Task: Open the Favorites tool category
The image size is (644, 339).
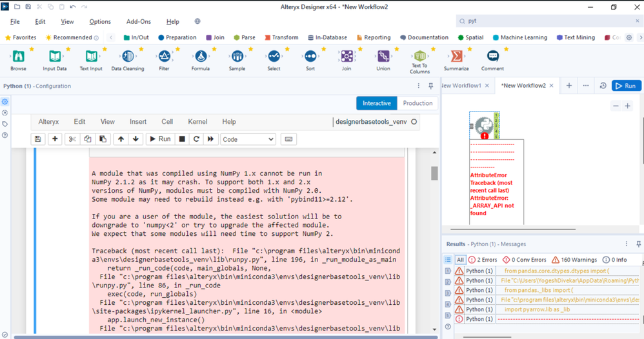Action: 21,37
